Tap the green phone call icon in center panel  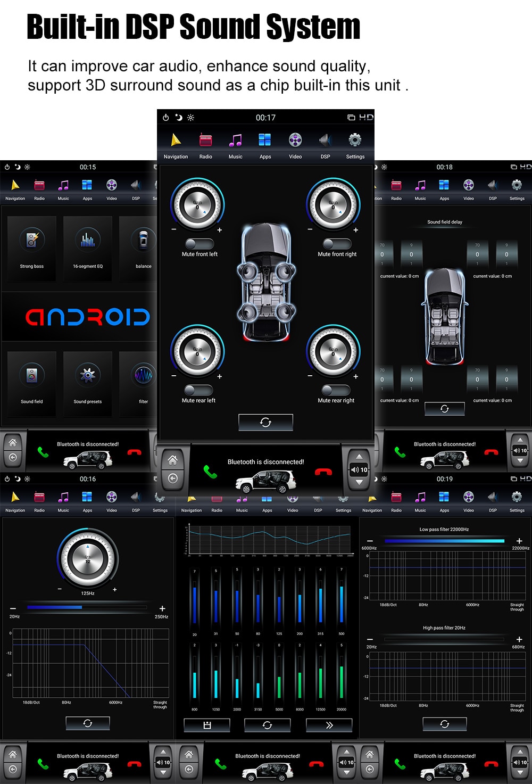pyautogui.click(x=211, y=472)
